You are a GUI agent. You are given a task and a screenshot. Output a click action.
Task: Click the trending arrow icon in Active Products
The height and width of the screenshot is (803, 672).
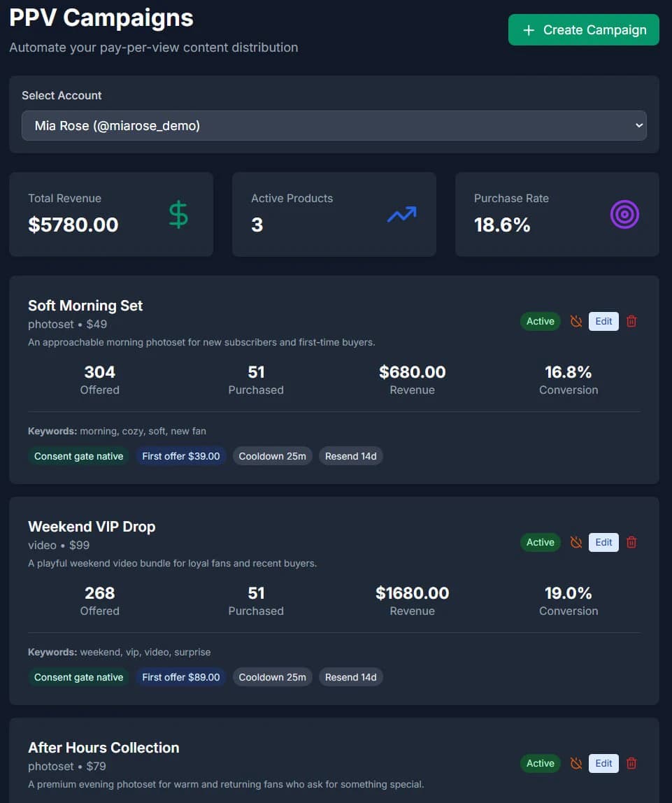point(402,214)
